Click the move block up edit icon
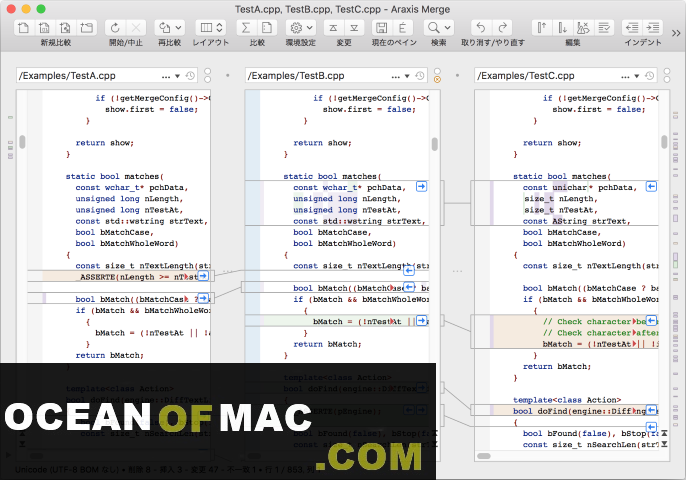 click(x=542, y=28)
